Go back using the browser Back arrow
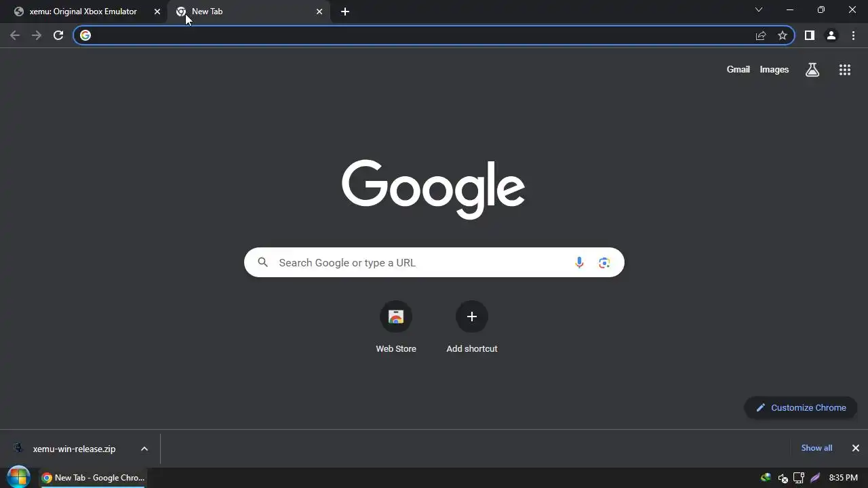The image size is (868, 488). click(15, 35)
